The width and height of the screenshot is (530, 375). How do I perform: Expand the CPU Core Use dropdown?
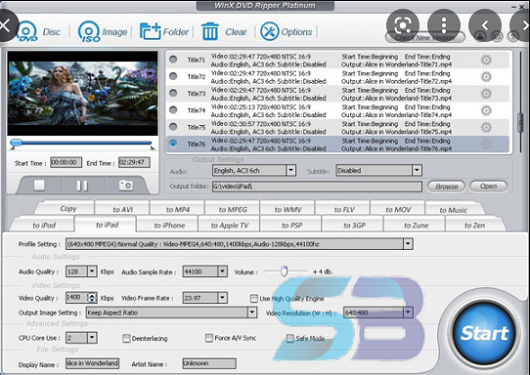click(x=92, y=337)
